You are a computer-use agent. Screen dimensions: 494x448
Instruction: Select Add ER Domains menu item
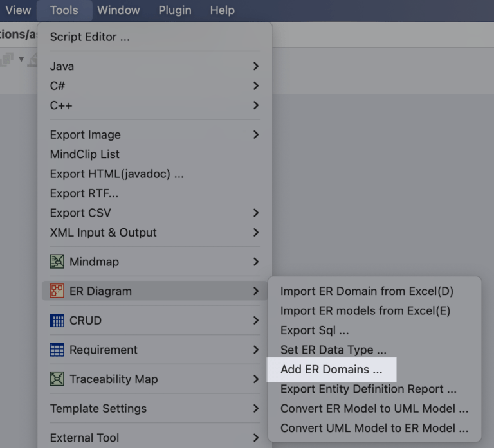pyautogui.click(x=331, y=370)
